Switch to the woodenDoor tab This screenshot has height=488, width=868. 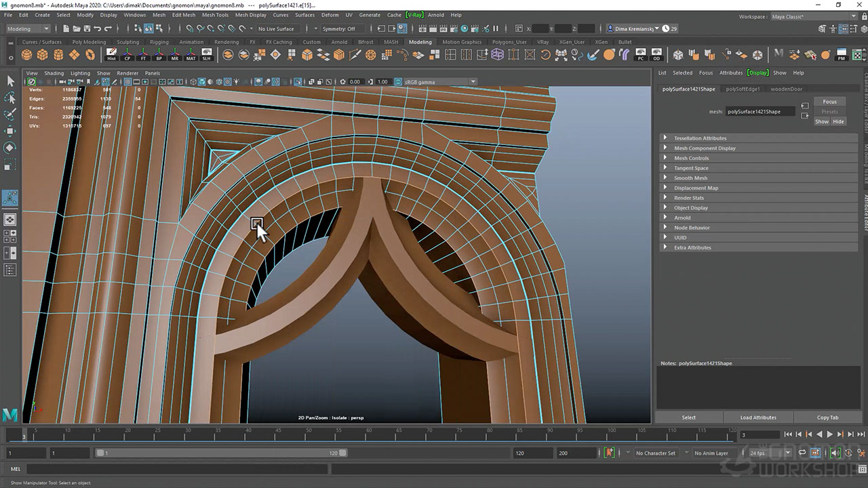(x=786, y=89)
